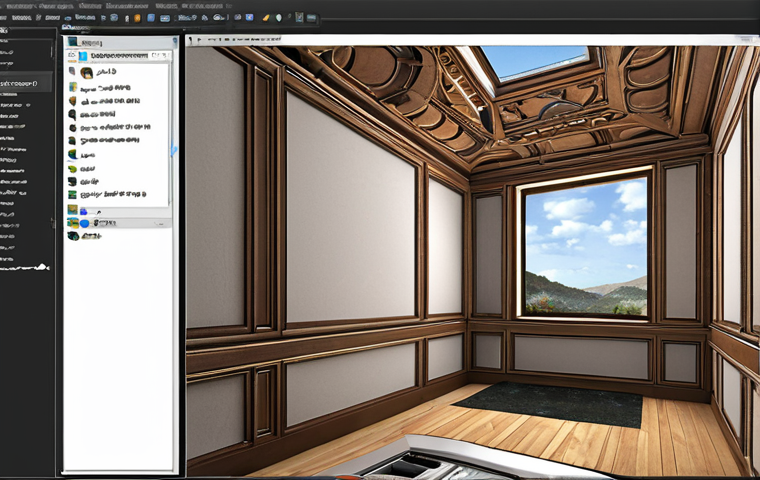Click the landscape window in the 3D viewport

586,246
